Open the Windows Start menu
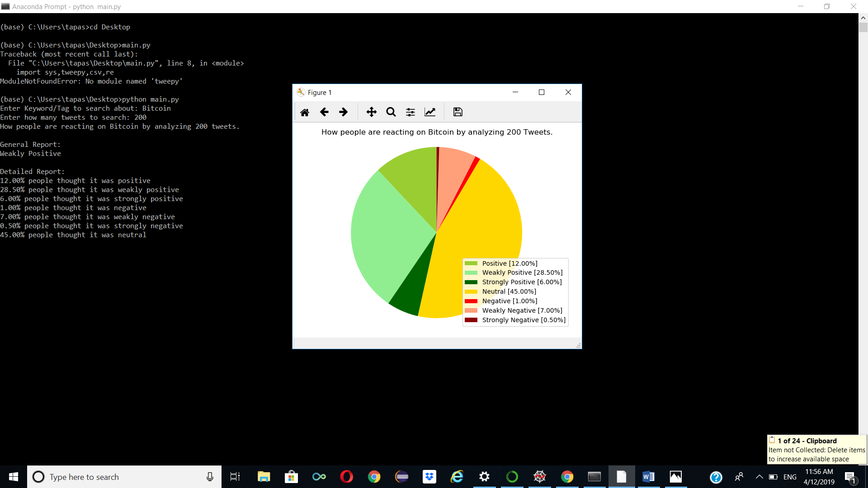The width and height of the screenshot is (868, 488). click(14, 477)
